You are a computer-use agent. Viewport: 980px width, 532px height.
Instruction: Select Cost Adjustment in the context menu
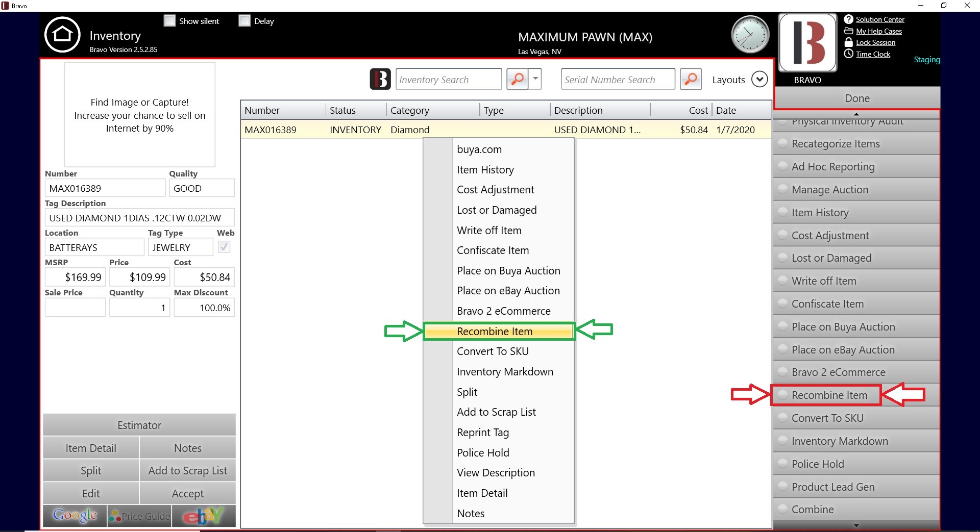(498, 190)
